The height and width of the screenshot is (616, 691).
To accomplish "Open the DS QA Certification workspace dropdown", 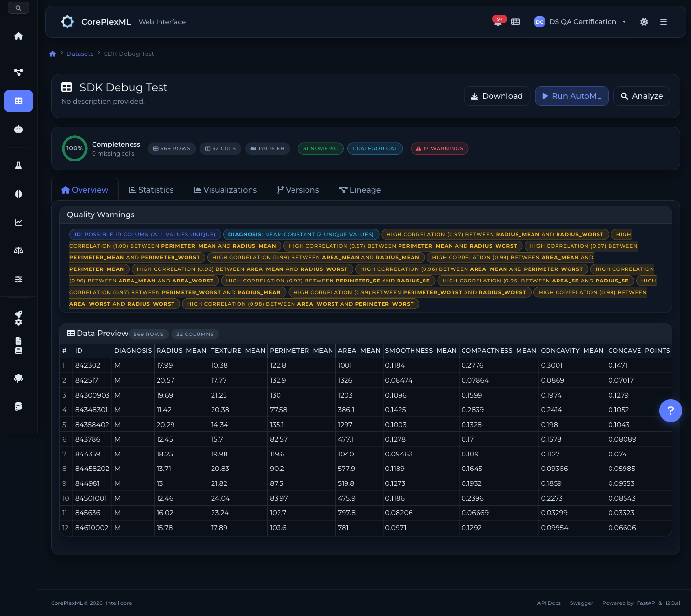I will point(580,22).
